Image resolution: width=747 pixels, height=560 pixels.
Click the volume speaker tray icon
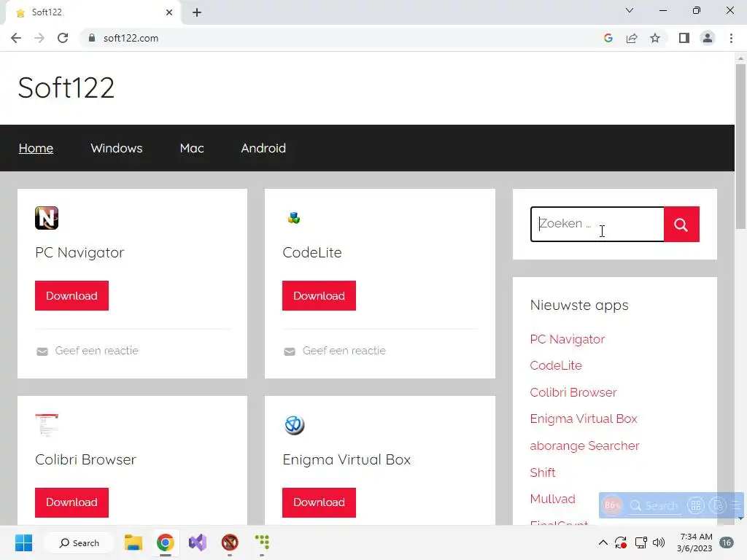659,542
